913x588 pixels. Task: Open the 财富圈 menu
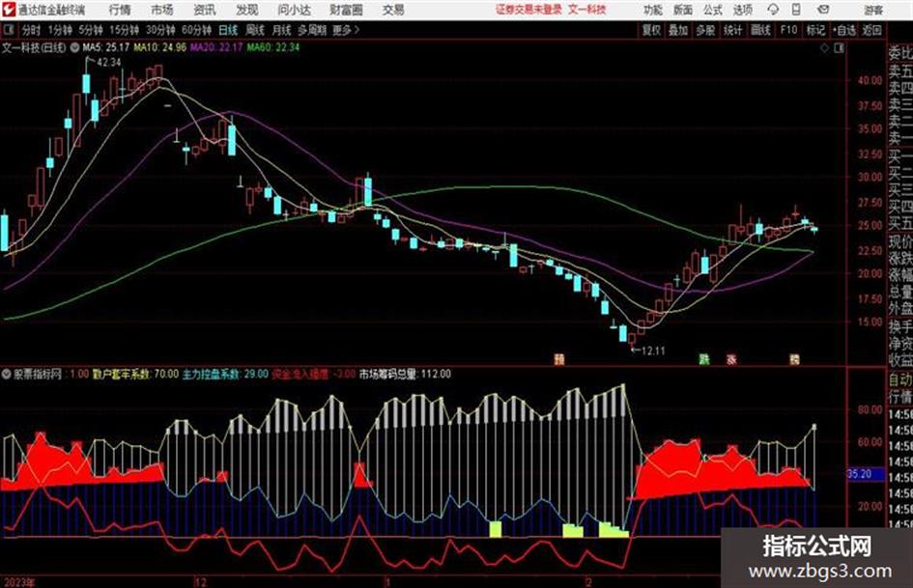(x=346, y=10)
